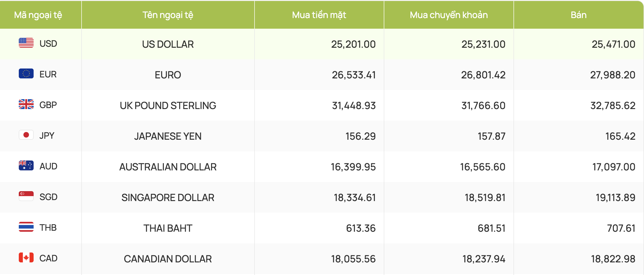
Task: Select the US DOLLAR currency name
Action: click(x=168, y=44)
